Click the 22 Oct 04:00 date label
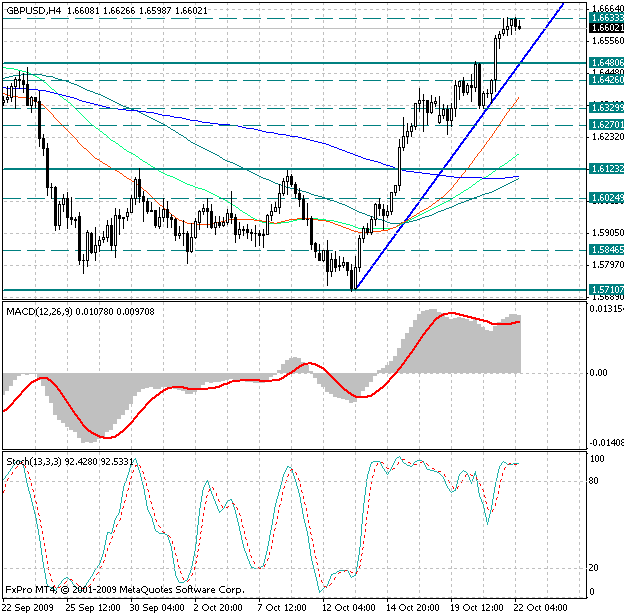The image size is (624, 615). point(541,608)
